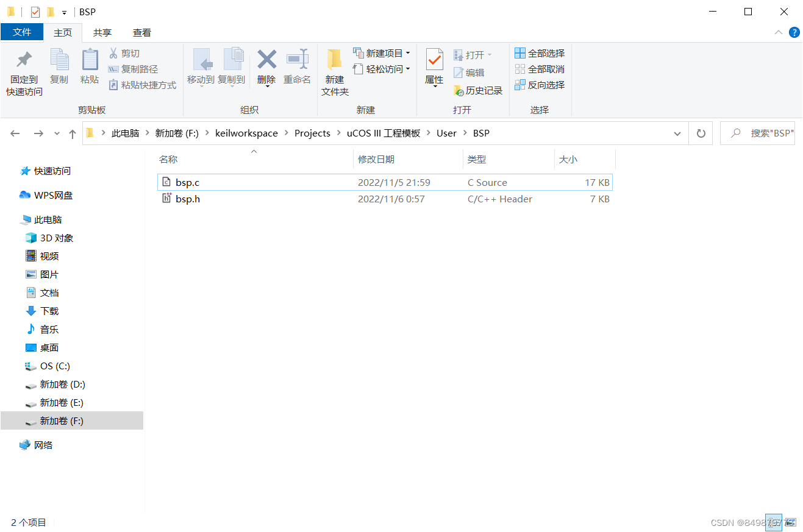Viewport: 803px width, 532px height.
Task: Open History (历史记录)
Action: [478, 91]
